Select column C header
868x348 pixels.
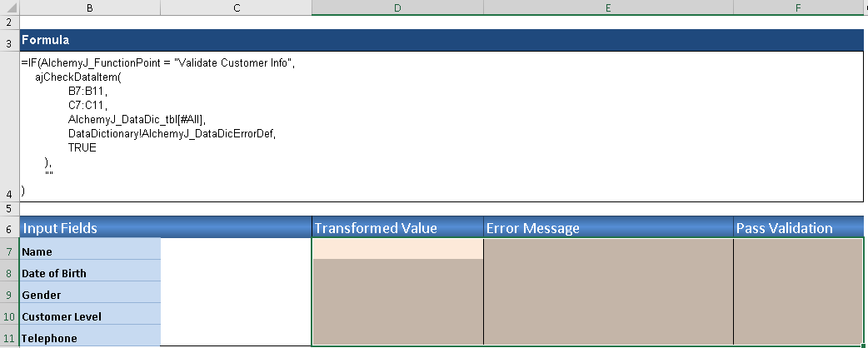pos(236,7)
